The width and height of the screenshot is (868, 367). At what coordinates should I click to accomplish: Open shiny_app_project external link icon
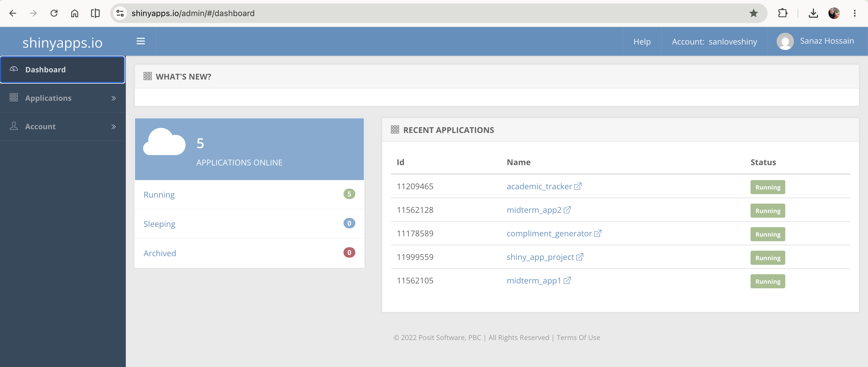tap(580, 257)
